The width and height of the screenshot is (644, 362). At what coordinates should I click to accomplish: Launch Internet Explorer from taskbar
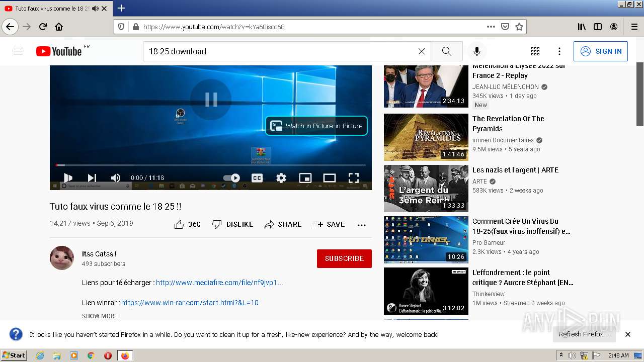coord(40,355)
